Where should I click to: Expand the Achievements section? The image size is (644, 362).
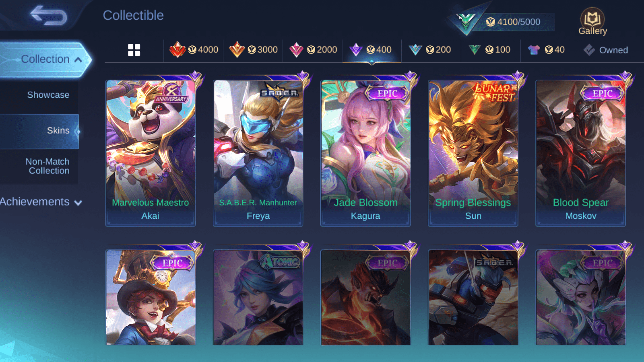coord(41,202)
